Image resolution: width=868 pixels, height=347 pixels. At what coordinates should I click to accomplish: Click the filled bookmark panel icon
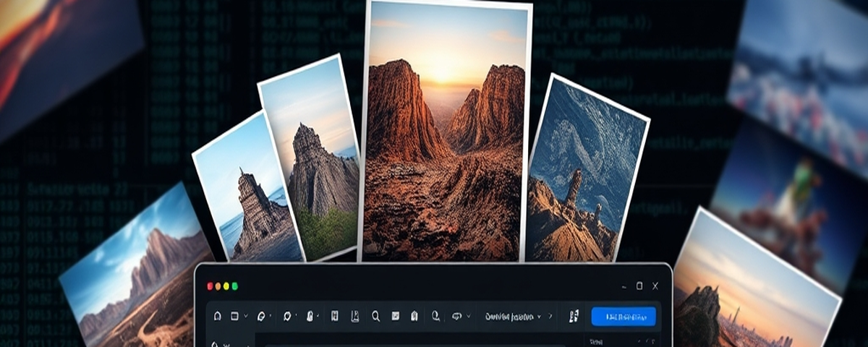(x=334, y=316)
